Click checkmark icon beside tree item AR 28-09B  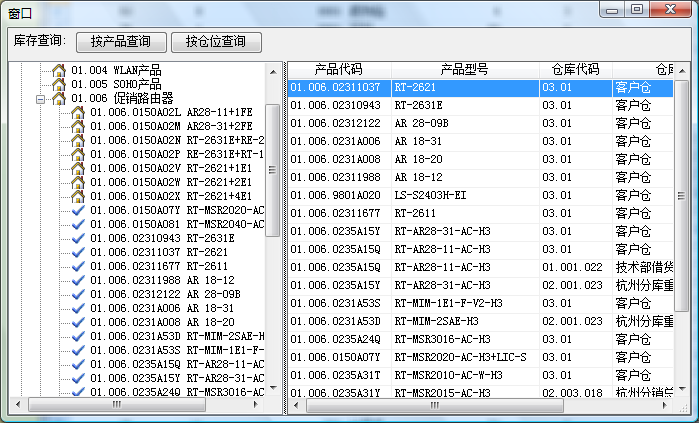(78, 294)
